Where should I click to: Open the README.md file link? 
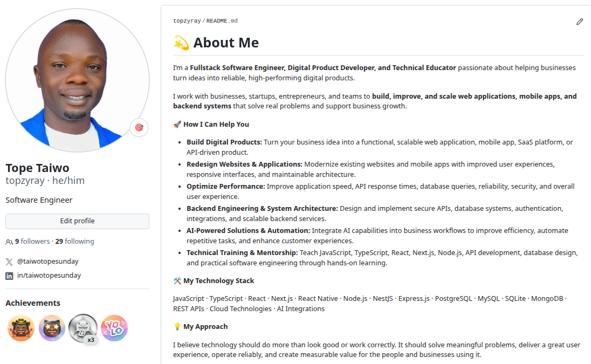point(222,21)
